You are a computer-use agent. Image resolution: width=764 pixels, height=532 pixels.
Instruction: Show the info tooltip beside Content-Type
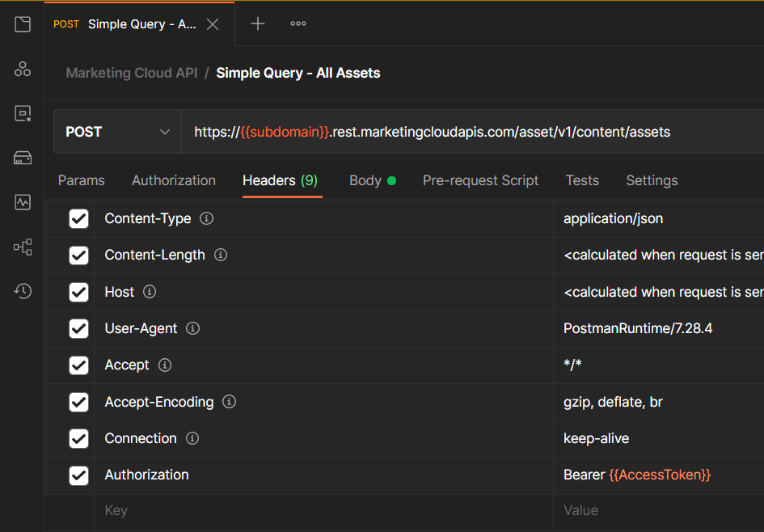point(209,217)
